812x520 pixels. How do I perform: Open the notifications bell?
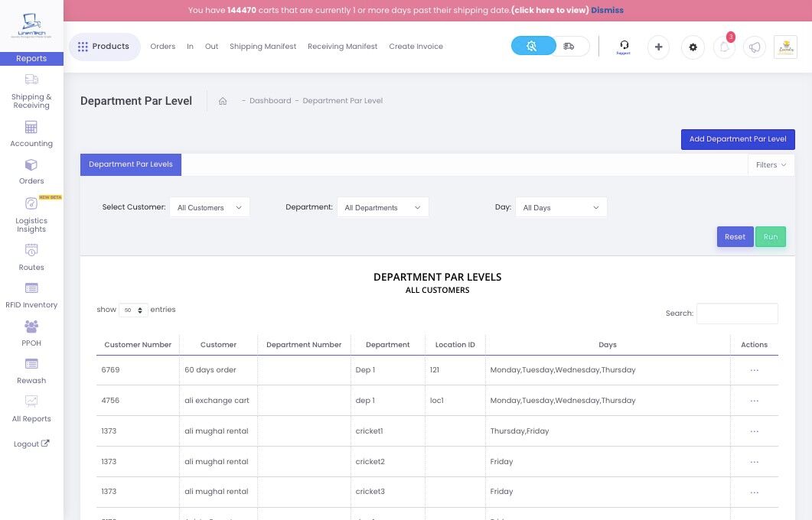pyautogui.click(x=724, y=47)
